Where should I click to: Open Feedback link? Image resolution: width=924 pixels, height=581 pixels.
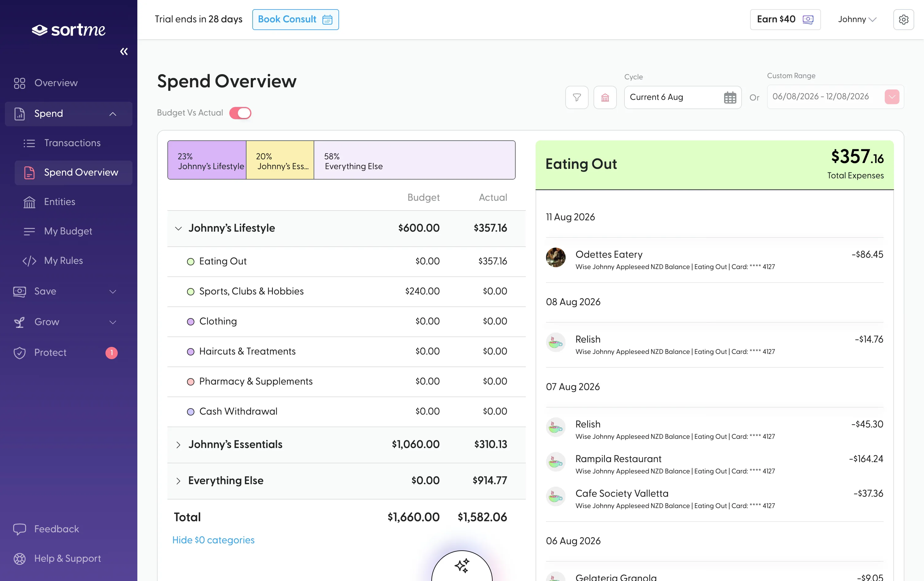click(56, 529)
